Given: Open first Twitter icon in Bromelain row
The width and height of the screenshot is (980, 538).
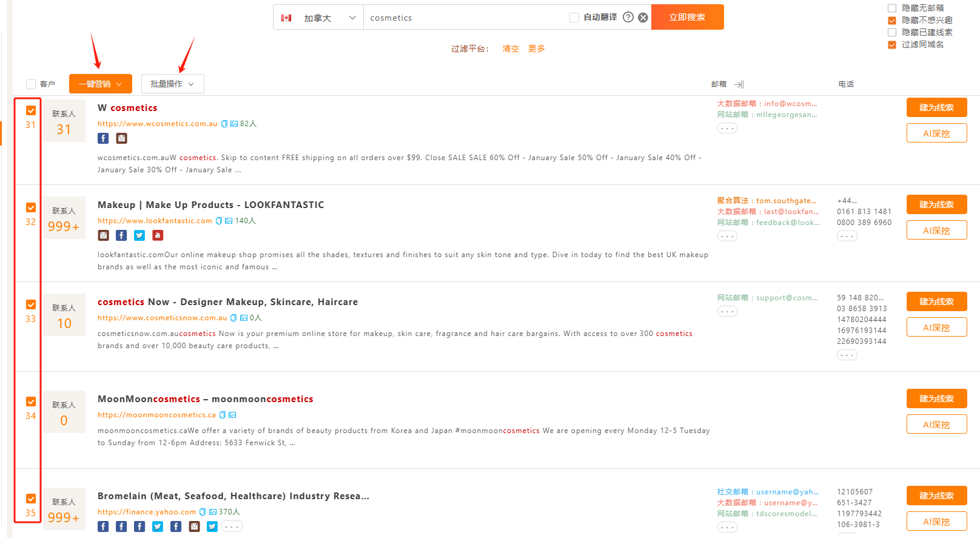Looking at the screenshot, I should 158,526.
